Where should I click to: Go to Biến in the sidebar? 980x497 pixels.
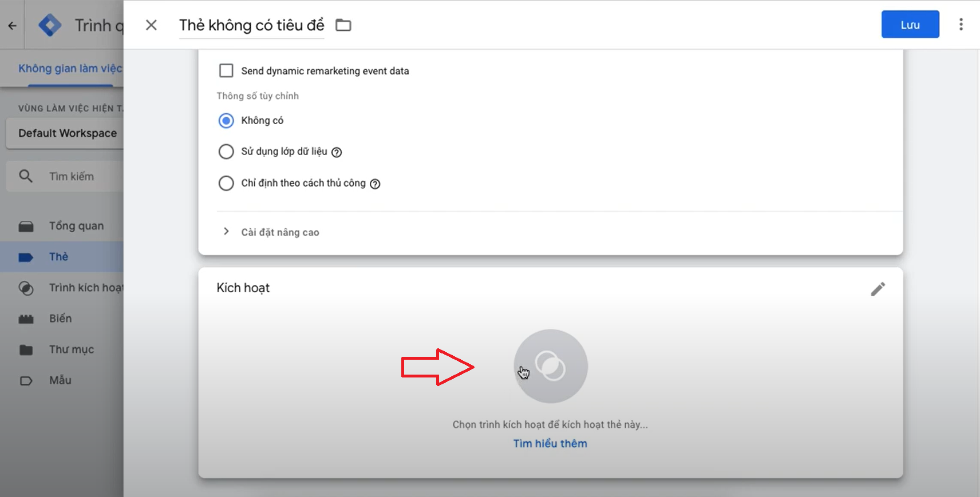click(62, 319)
